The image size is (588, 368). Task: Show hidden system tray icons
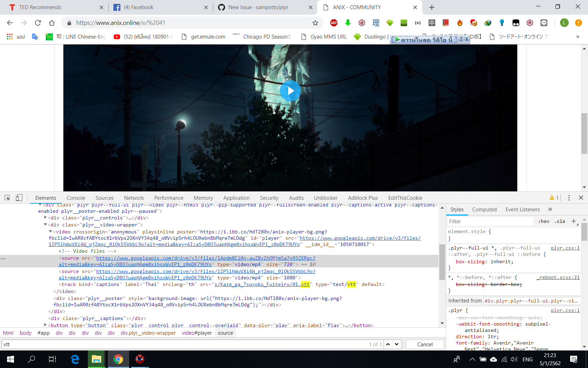pos(472,359)
